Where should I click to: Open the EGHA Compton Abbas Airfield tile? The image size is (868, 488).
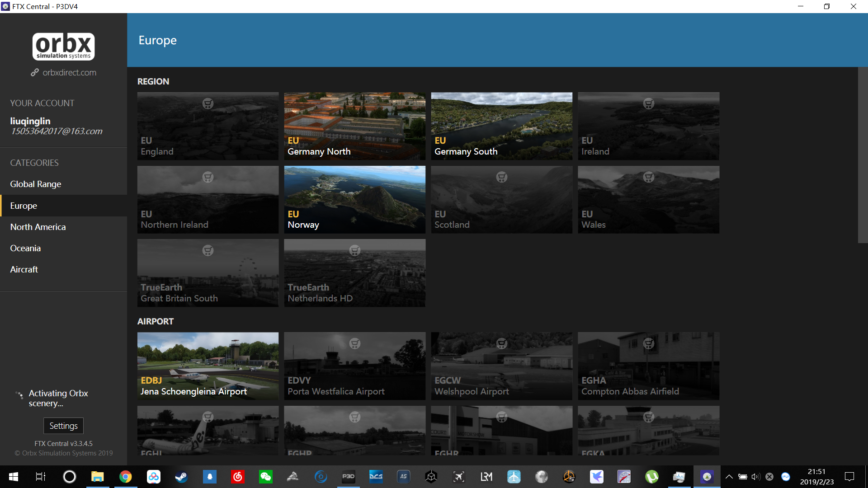pos(649,366)
